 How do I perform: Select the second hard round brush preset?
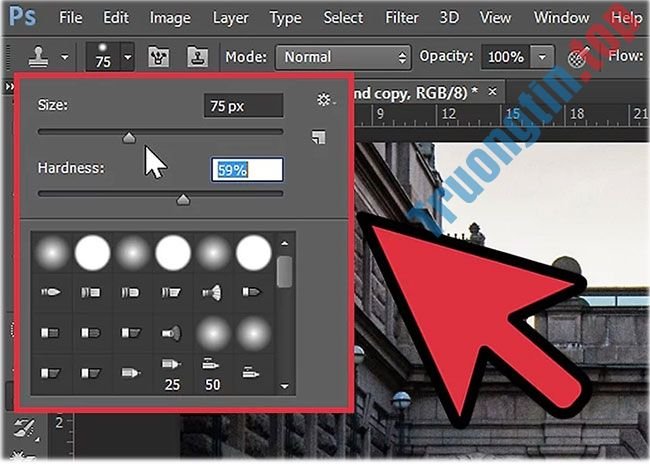point(173,253)
